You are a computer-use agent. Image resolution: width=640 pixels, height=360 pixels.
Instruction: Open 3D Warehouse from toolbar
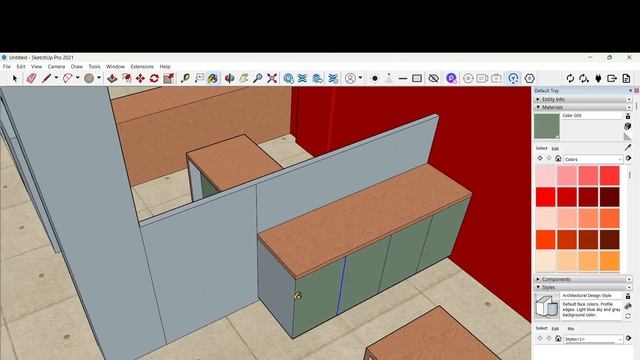(x=289, y=78)
